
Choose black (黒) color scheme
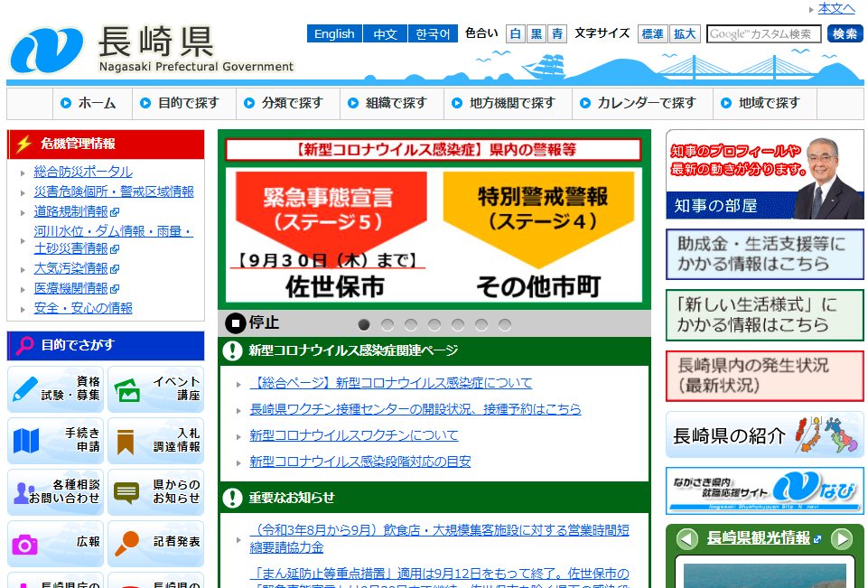point(537,33)
